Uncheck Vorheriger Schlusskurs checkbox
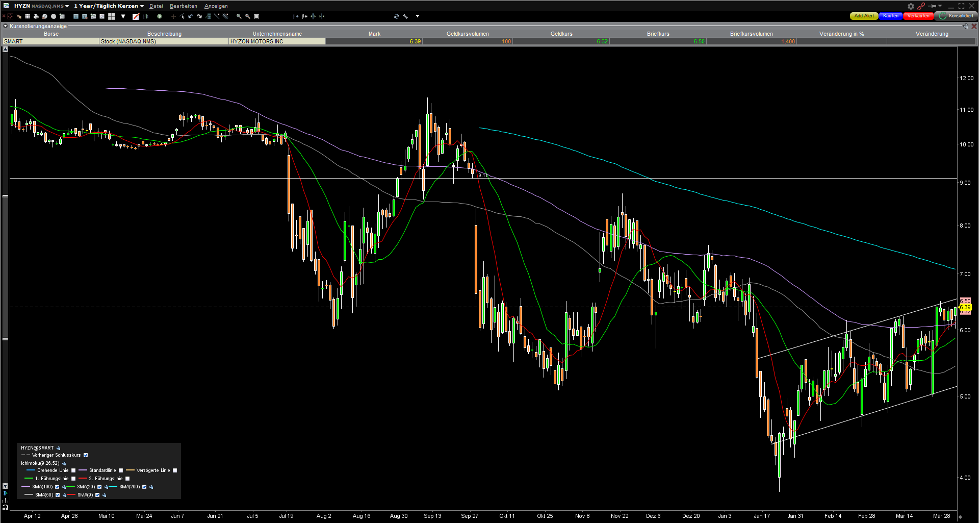980x523 pixels. [x=86, y=455]
